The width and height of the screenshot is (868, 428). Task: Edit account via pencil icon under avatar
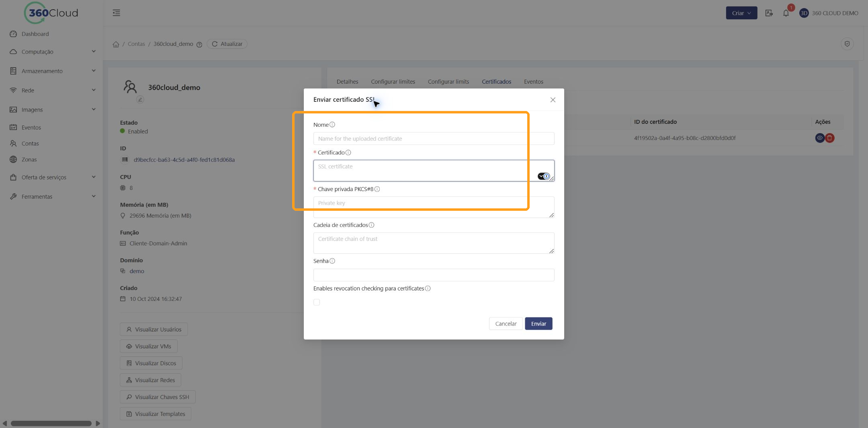(x=140, y=99)
